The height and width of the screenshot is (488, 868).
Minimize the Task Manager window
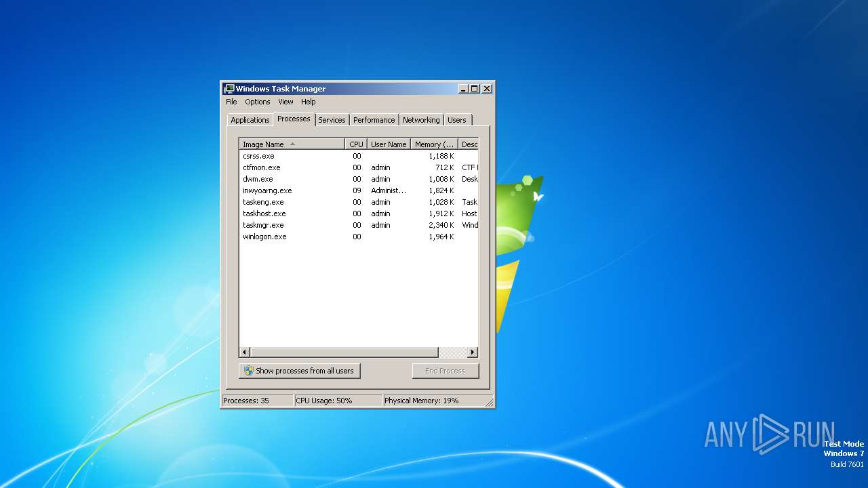[463, 89]
